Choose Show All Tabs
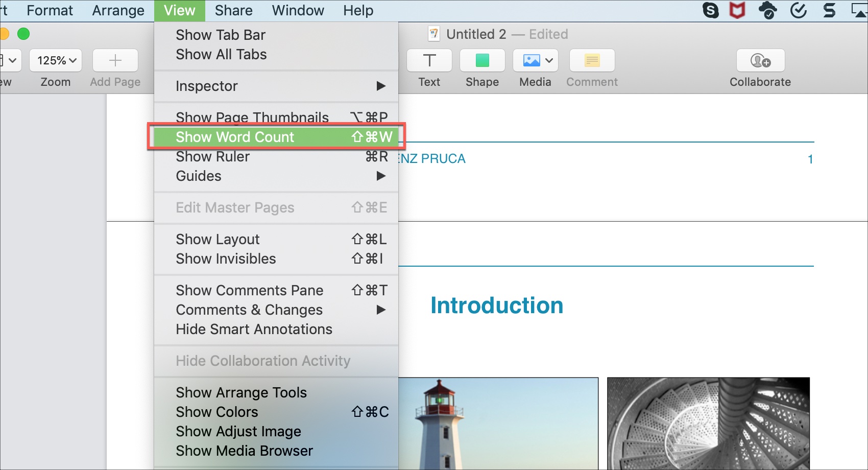This screenshot has width=868, height=470. click(276, 54)
